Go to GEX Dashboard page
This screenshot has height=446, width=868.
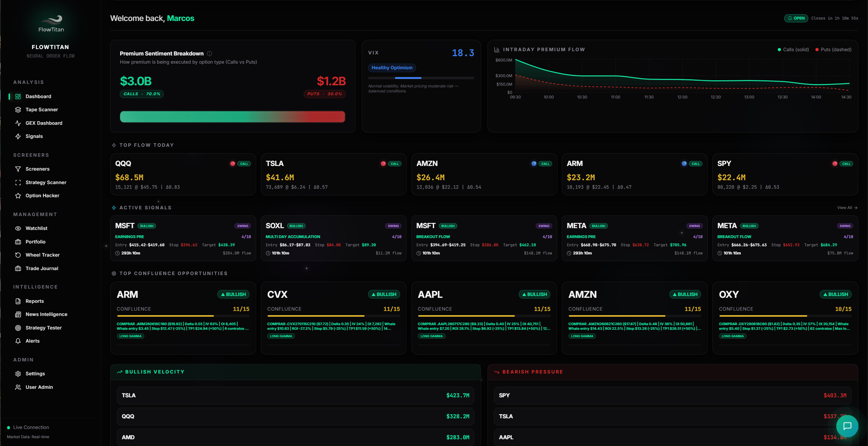[x=44, y=123]
